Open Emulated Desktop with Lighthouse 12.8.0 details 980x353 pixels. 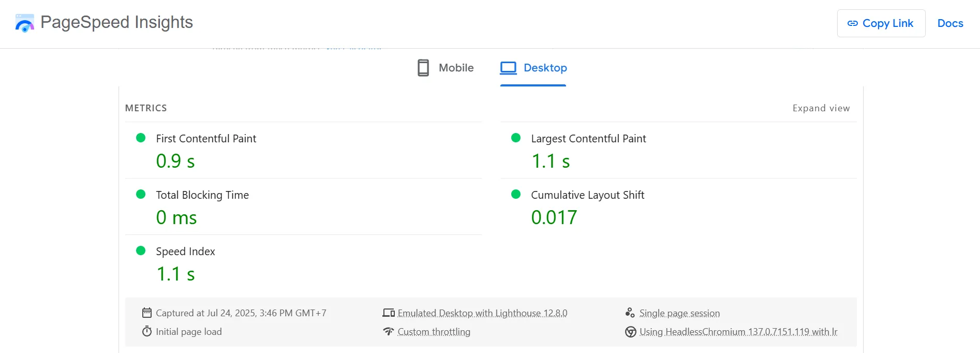tap(482, 313)
